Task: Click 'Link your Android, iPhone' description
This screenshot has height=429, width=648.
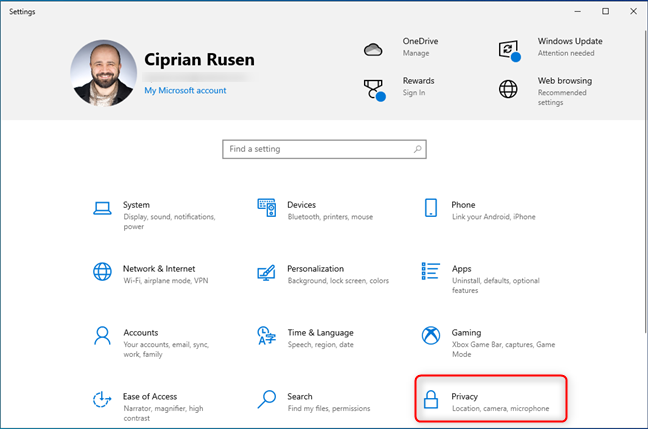Action: [493, 217]
